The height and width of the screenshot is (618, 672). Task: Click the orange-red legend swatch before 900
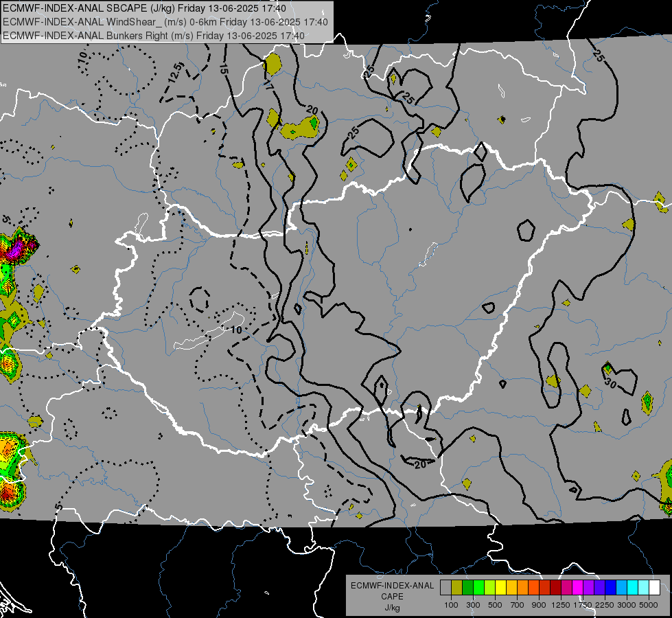tap(534, 587)
